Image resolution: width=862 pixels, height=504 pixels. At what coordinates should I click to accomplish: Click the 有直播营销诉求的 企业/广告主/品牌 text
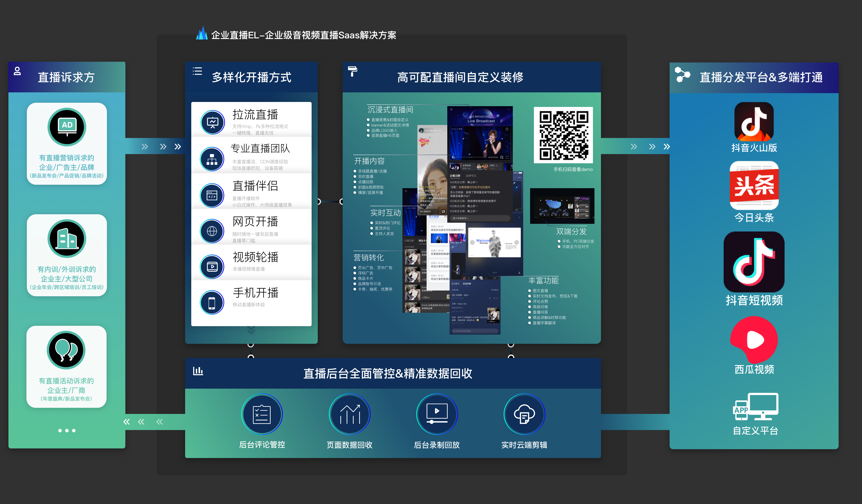click(67, 163)
